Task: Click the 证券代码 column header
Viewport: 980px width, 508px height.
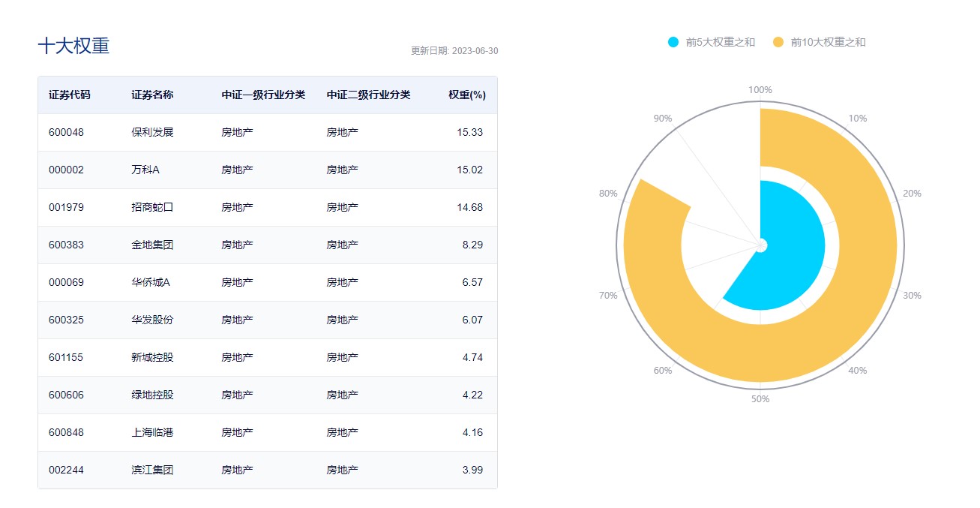Action: click(69, 95)
